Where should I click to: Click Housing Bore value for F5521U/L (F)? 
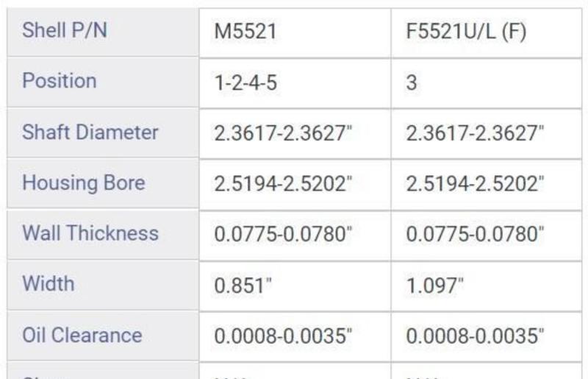point(475,184)
